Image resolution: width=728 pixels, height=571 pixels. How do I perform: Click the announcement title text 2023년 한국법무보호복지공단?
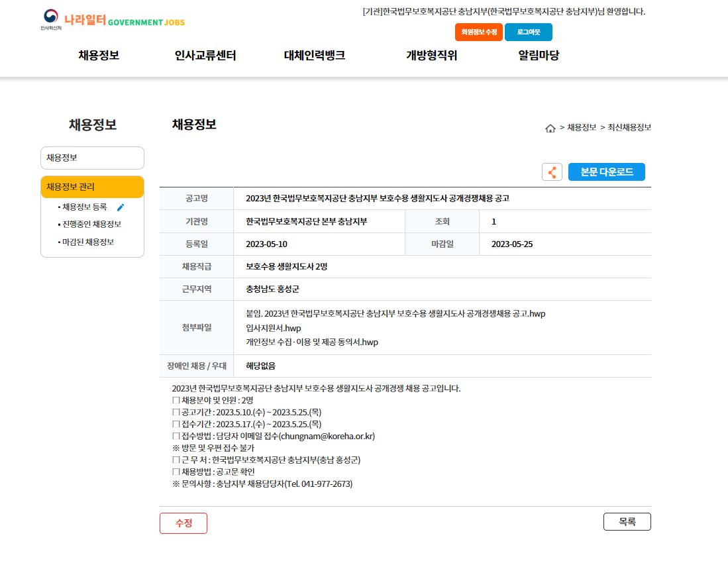click(x=378, y=198)
